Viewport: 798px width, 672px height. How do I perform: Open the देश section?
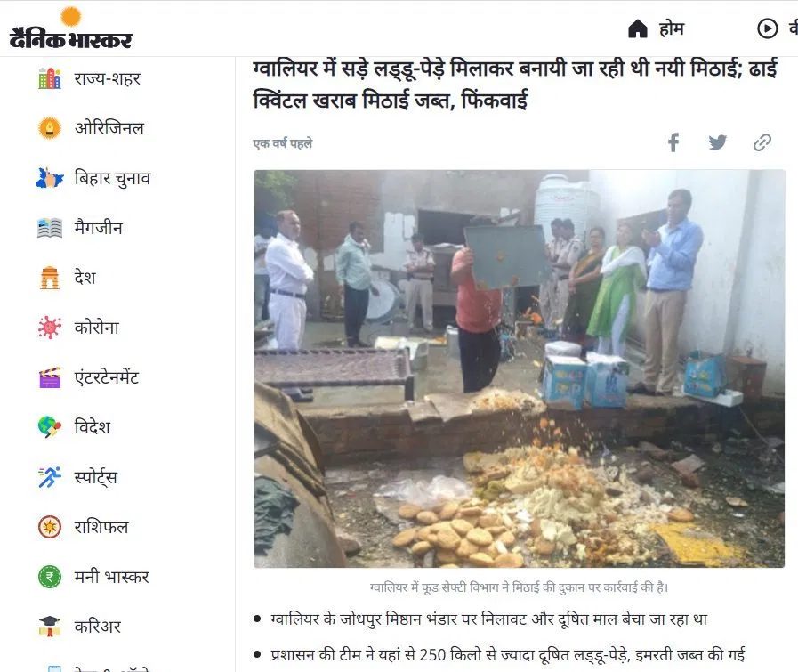85,278
